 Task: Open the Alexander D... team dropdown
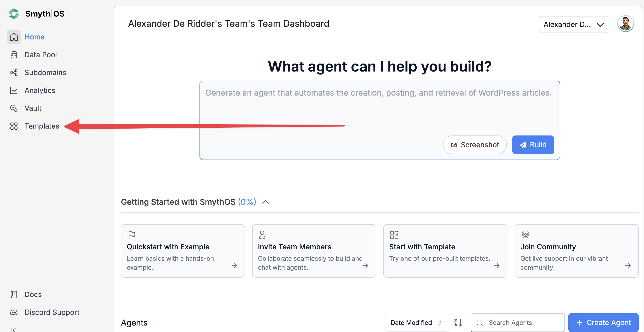point(574,25)
